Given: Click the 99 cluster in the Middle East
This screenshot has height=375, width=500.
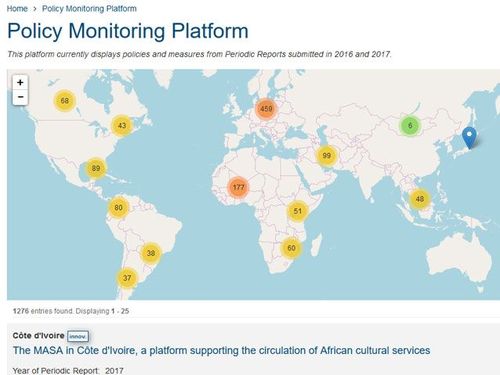Looking at the screenshot, I should (327, 156).
